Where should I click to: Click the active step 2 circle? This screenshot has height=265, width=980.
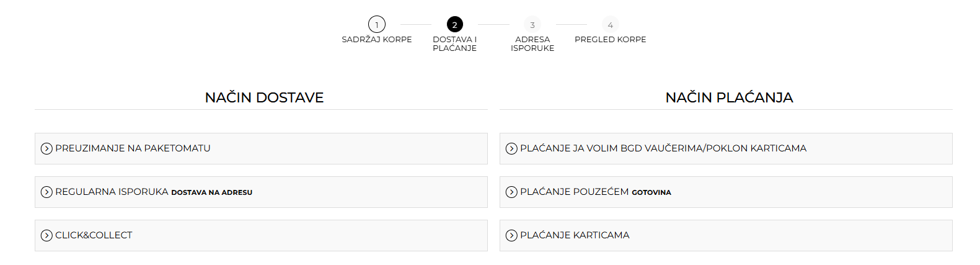point(454,24)
